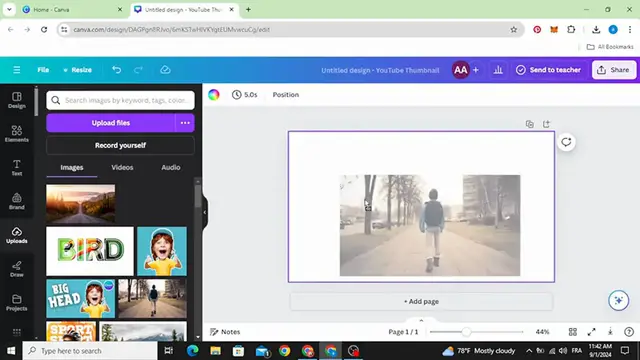
Task: Click the Upload files button
Action: click(x=111, y=123)
